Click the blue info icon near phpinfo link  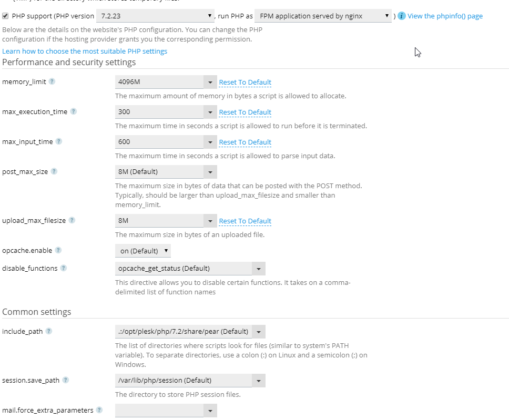coord(402,16)
